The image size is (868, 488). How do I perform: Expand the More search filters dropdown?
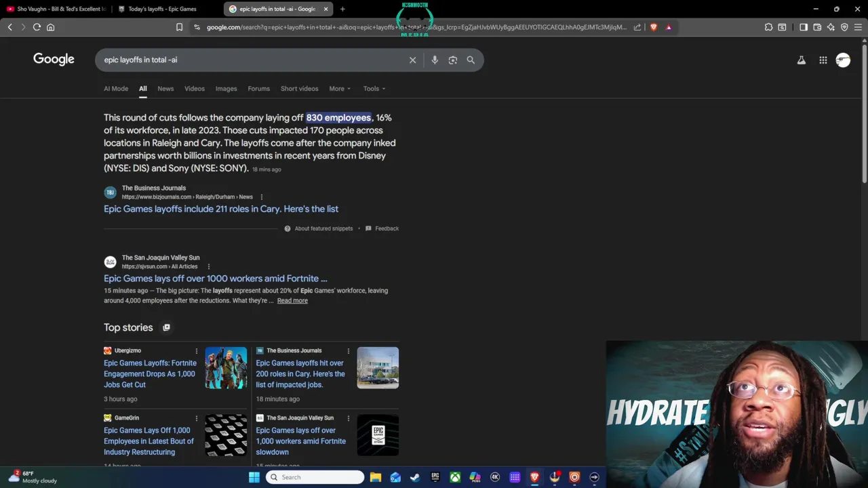point(340,88)
